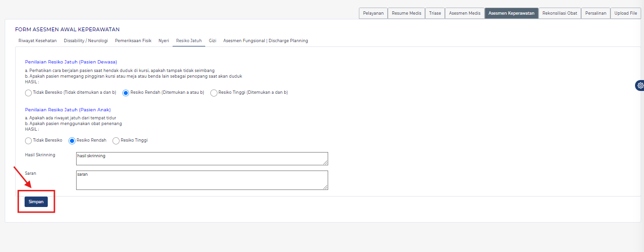Select Resiko Rendah (Ditemukan a atau b)

coord(126,93)
